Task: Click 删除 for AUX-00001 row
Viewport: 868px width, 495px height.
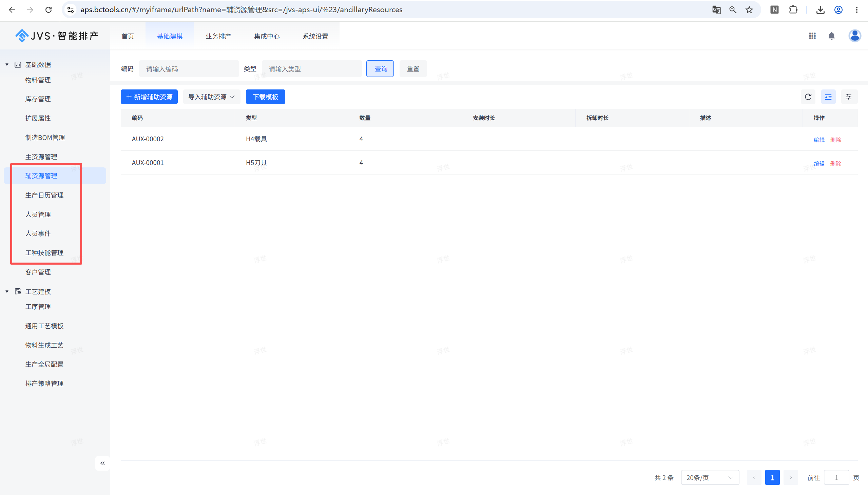Action: [x=835, y=164]
